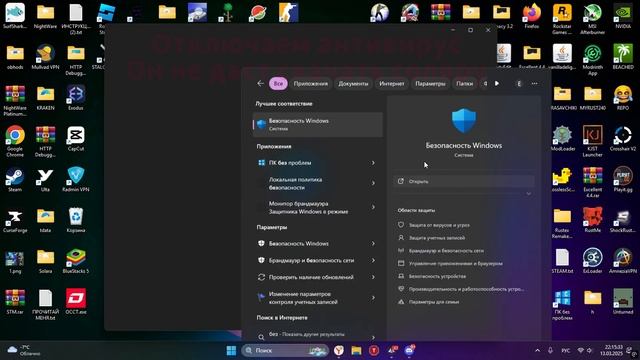Launch the Exodus desktop icon

pyautogui.click(x=76, y=98)
